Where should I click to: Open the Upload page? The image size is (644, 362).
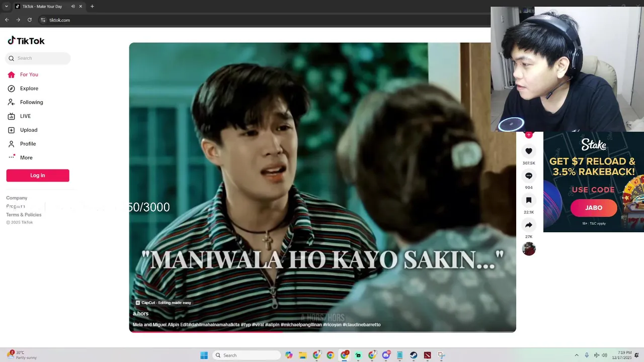[22, 130]
